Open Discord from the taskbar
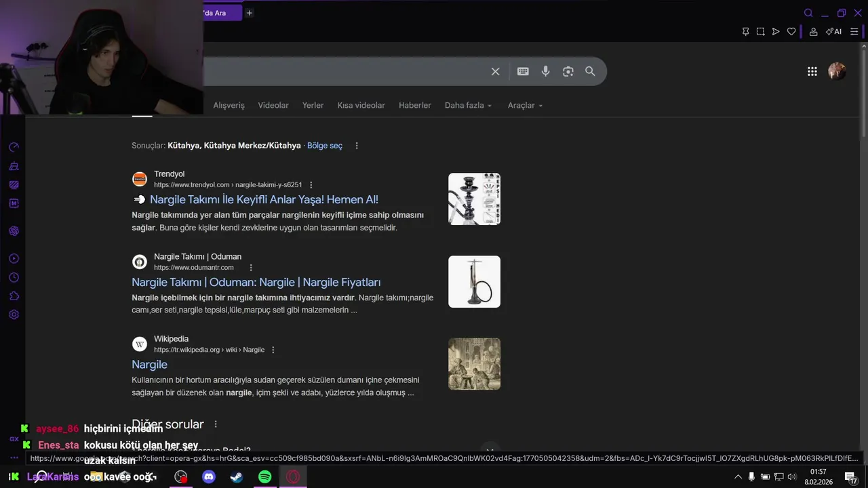 pos(209,477)
